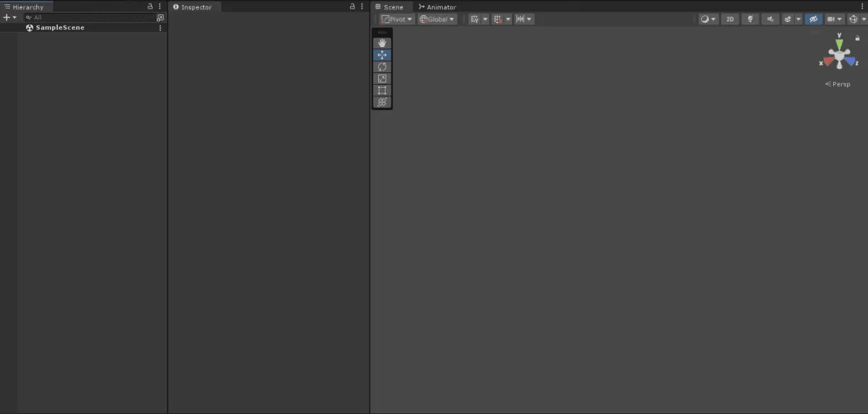Viewport: 868px width, 414px height.
Task: Click the overlay tools panel drag handle
Action: (x=382, y=33)
